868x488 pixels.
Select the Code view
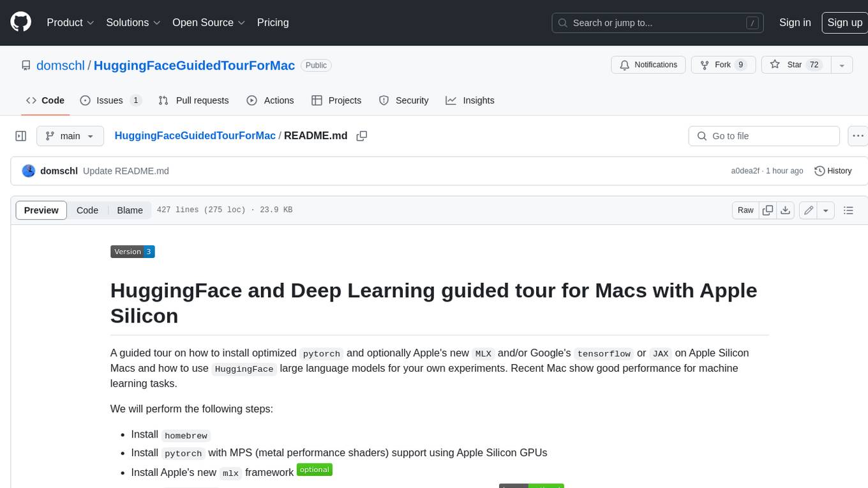[87, 210]
